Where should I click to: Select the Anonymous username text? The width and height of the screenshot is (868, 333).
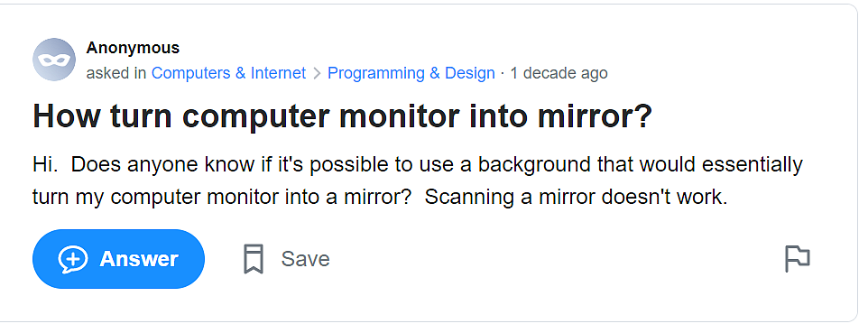[x=133, y=48]
